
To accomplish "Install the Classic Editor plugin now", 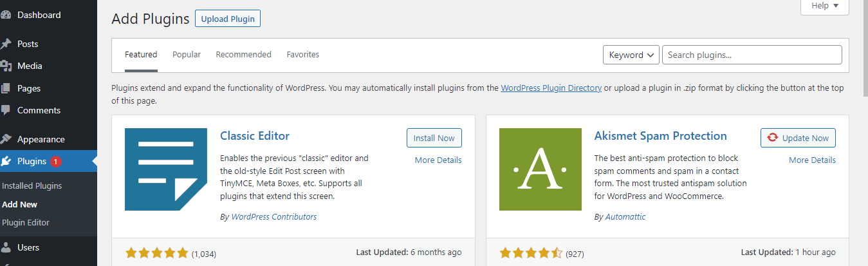I will [x=434, y=138].
